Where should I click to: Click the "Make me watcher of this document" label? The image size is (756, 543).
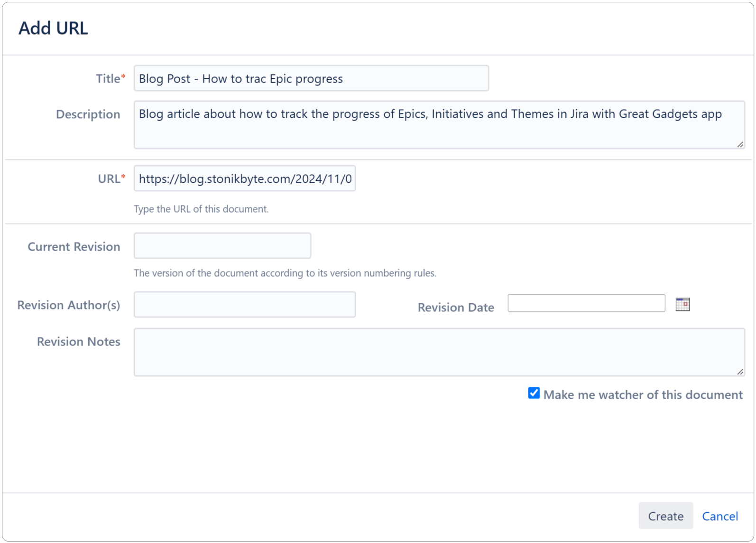(x=643, y=394)
